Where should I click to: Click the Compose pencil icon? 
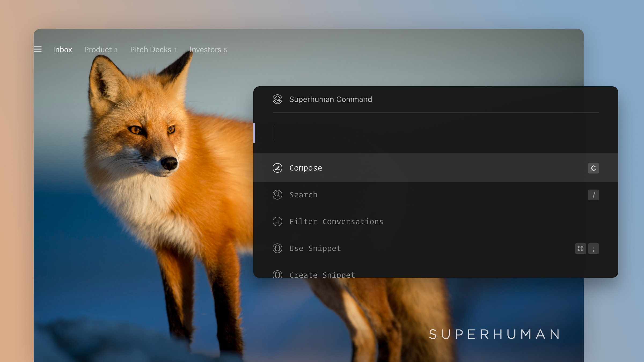tap(277, 168)
